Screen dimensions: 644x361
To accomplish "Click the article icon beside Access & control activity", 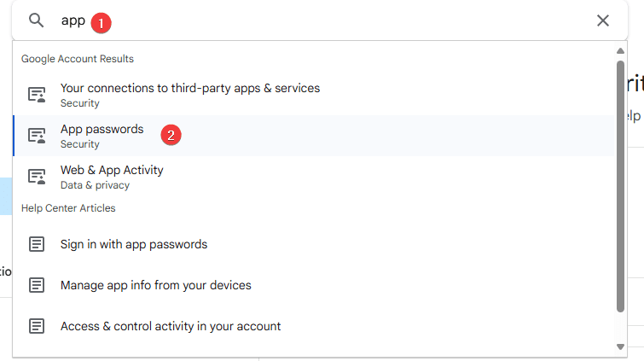I will click(x=37, y=326).
